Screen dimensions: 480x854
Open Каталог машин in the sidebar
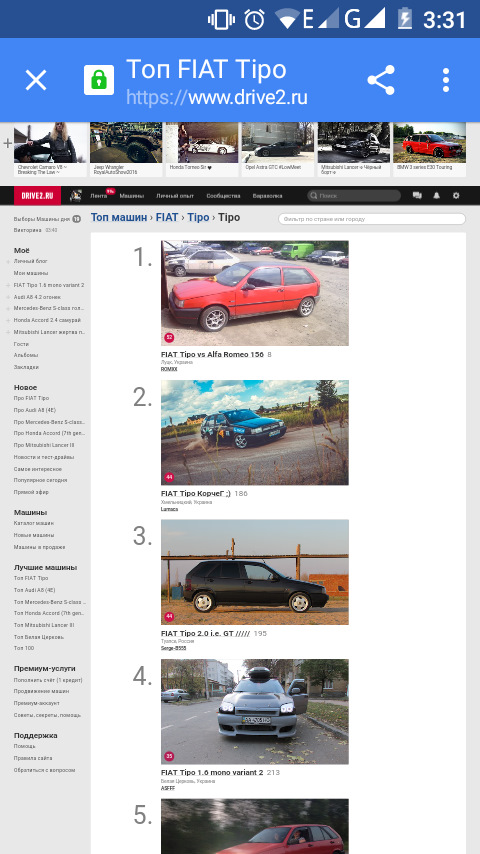tap(34, 523)
